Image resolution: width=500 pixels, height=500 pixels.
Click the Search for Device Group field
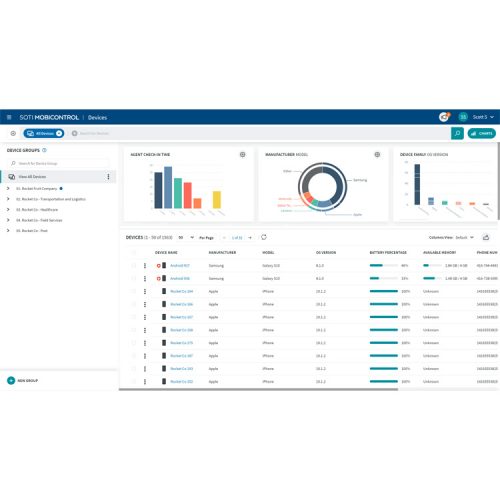59,163
